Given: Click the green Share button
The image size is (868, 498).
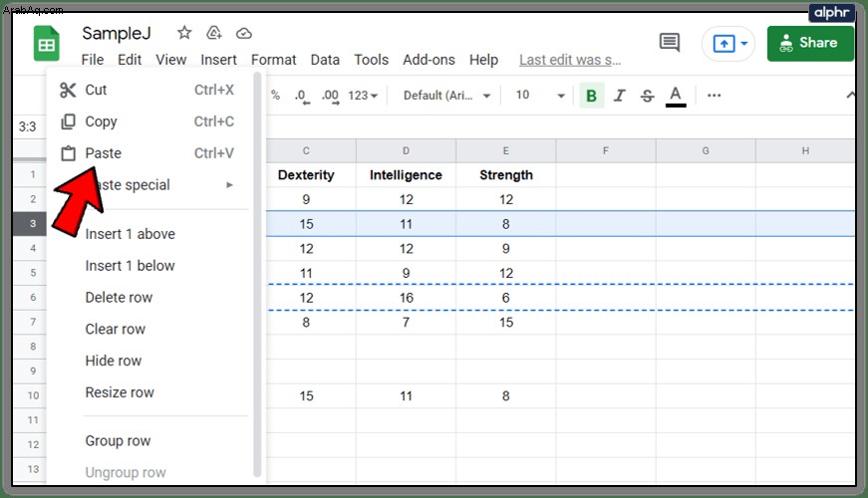Looking at the screenshot, I should pos(810,43).
